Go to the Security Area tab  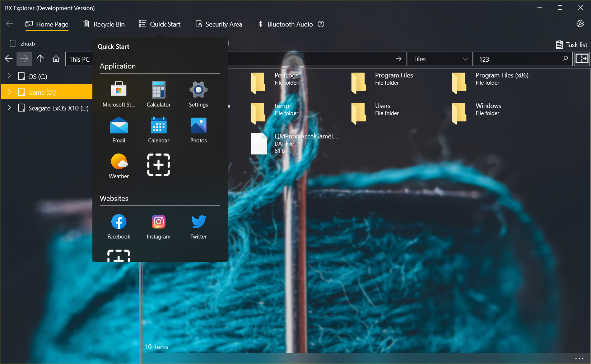coord(219,24)
